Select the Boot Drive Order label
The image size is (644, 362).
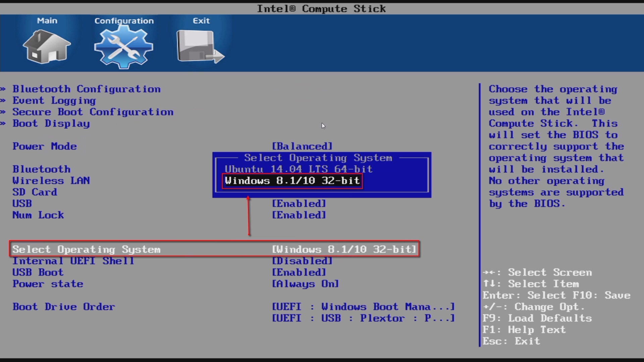[x=64, y=307]
